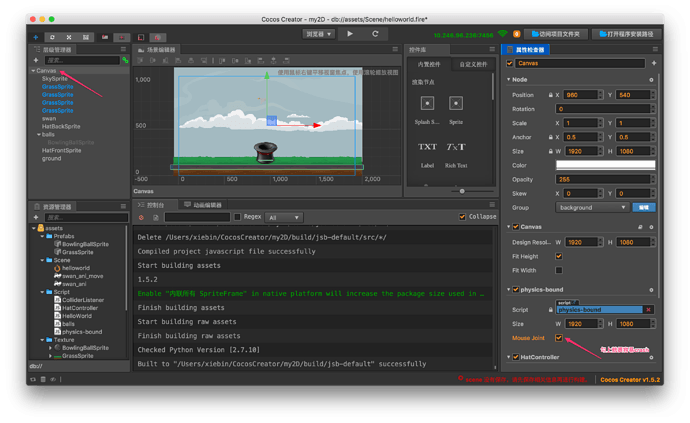Viewport: 690px width, 423px height.
Task: Expand the BowlingBallSprite texture in assets
Action: (x=50, y=348)
